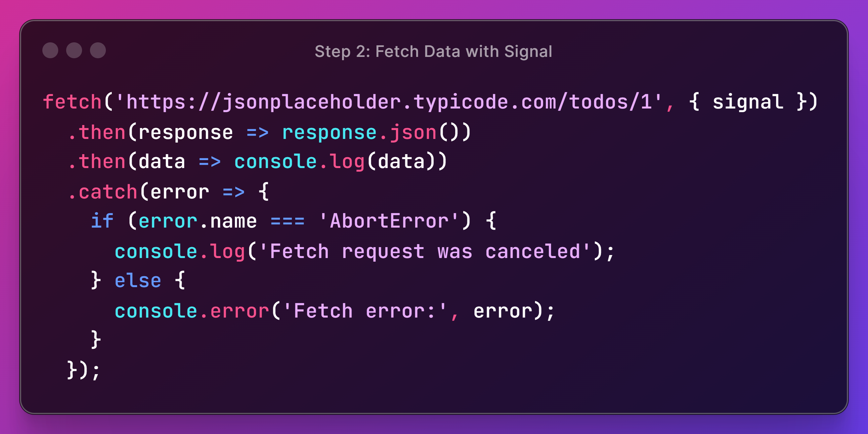Click the '.catch' method name
Screen dimensions: 868x434
103,192
